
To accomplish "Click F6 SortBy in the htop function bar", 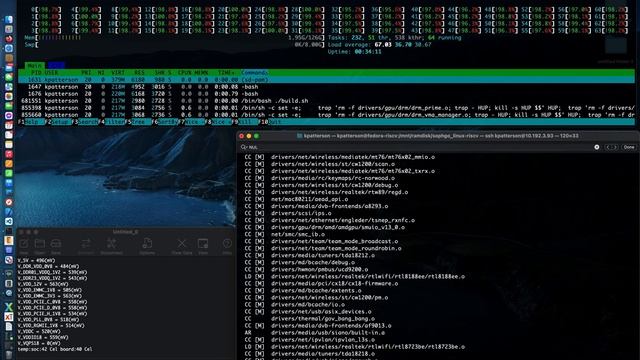I will [165, 122].
